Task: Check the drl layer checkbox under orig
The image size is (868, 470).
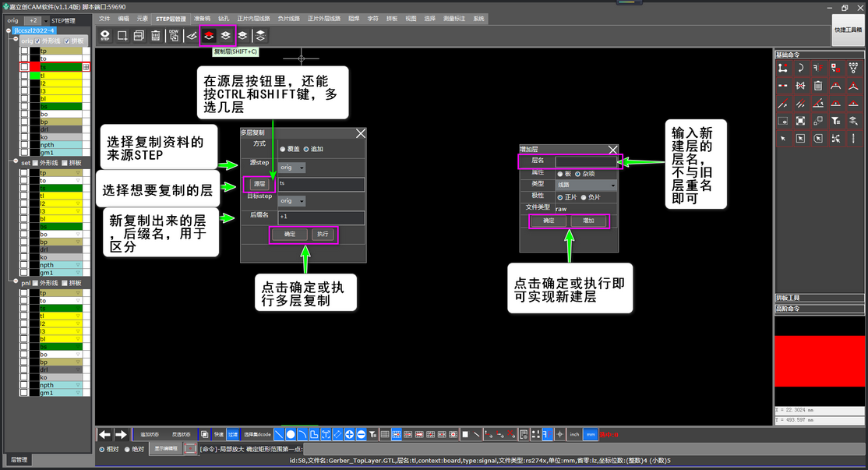Action: click(24, 129)
